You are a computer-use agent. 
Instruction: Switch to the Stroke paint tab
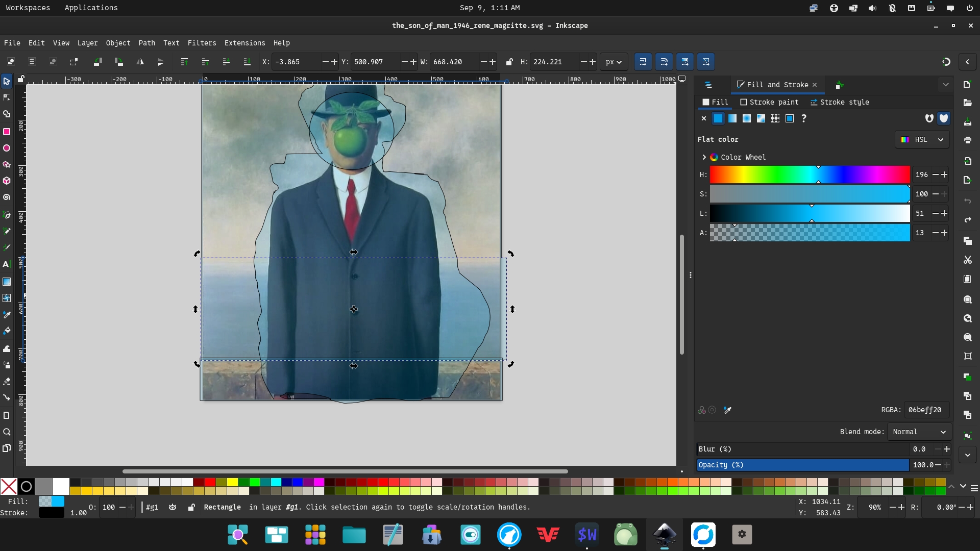tap(769, 102)
